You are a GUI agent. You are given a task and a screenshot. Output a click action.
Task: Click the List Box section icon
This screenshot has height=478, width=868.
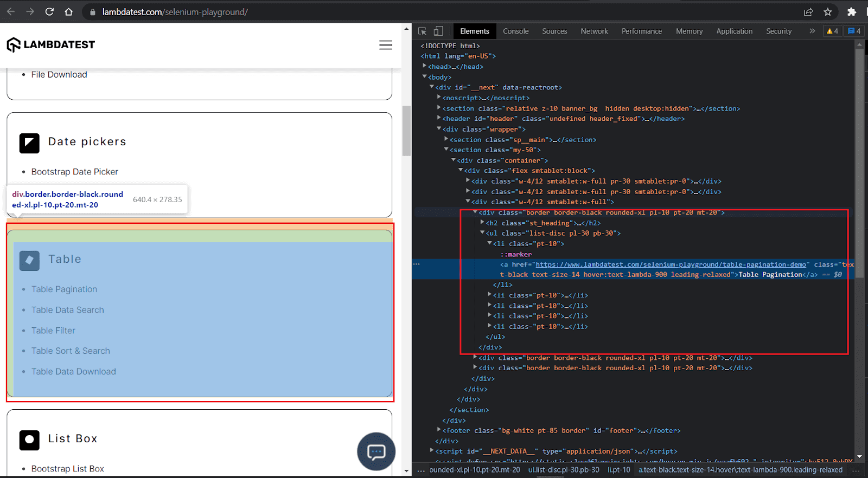pyautogui.click(x=29, y=440)
